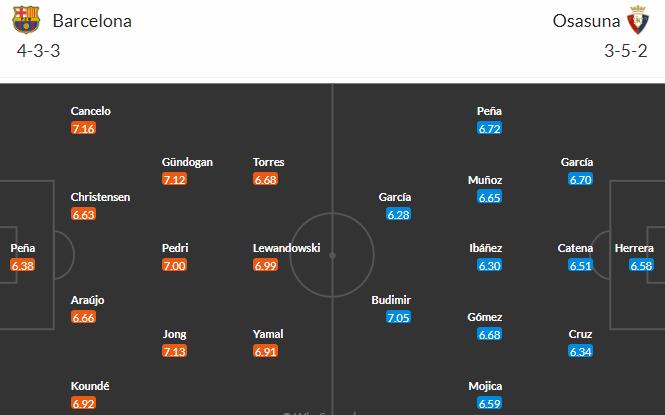Open Catena's player entry

click(575, 248)
